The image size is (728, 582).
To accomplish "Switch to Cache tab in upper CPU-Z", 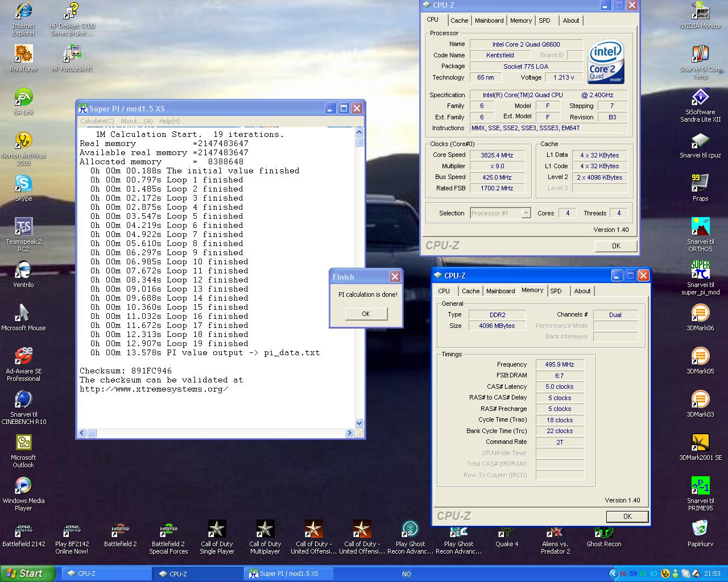I will click(x=460, y=20).
